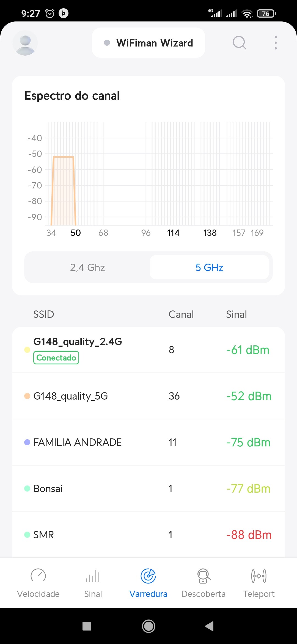Open G148_quality_5G network details
This screenshot has height=644, width=297.
pos(148,396)
